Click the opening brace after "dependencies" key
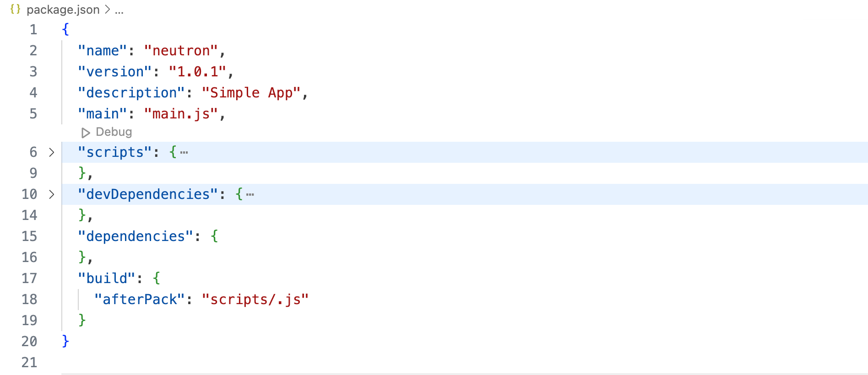868x375 pixels. click(214, 236)
